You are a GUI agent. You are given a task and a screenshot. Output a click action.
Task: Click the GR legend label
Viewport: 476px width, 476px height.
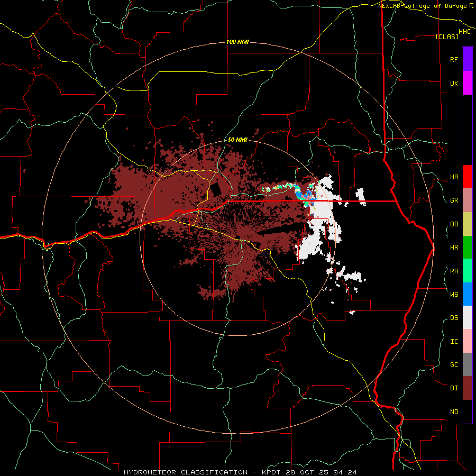click(x=454, y=200)
